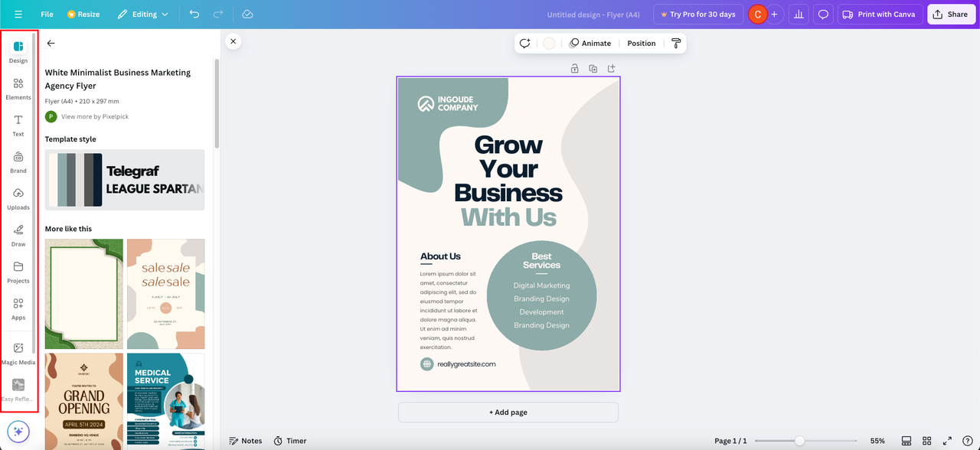Open the comments speech bubble icon
980x450 pixels.
pos(823,15)
